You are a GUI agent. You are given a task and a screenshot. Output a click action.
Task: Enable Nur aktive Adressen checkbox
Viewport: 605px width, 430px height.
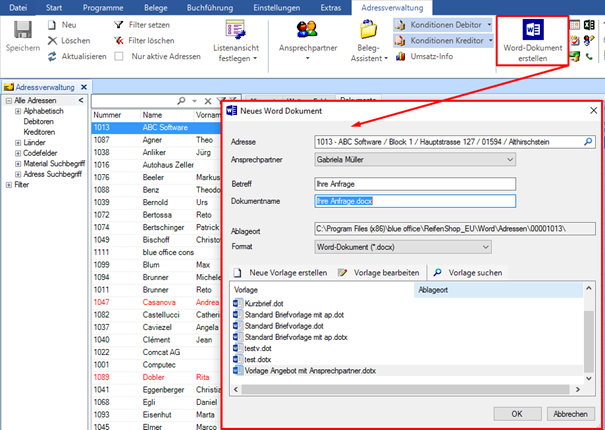pos(119,56)
